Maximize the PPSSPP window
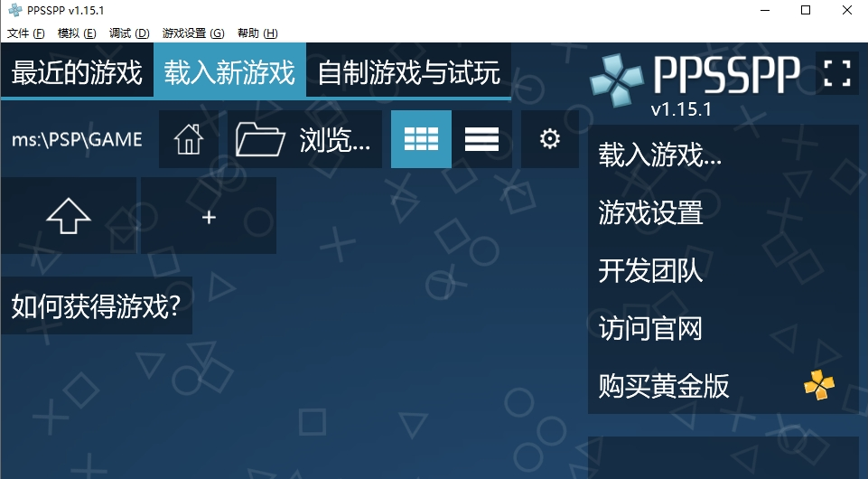Image resolution: width=868 pixels, height=479 pixels. (x=806, y=11)
